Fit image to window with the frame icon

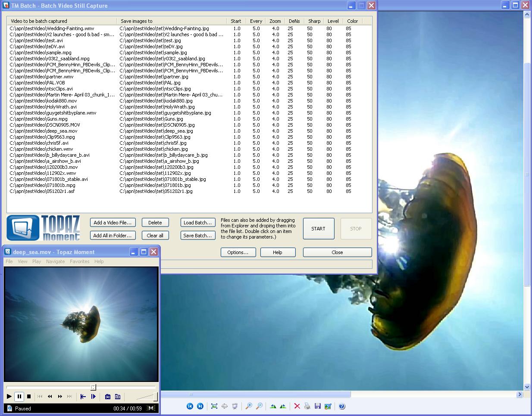(x=215, y=406)
